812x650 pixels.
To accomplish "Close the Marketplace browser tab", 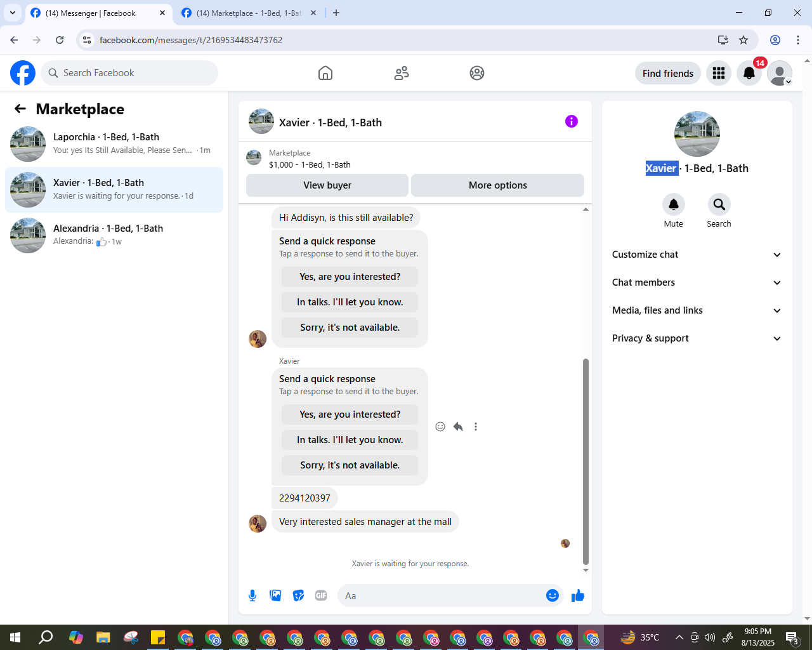I will [x=313, y=13].
